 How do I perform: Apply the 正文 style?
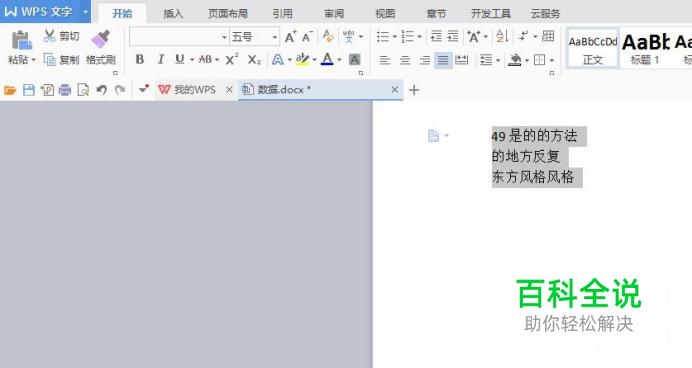point(593,48)
